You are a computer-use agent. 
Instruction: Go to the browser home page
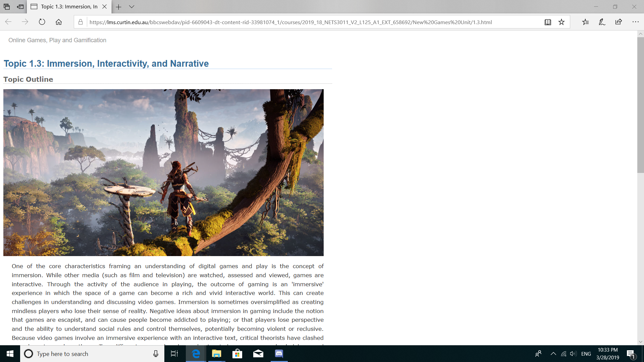coord(59,22)
